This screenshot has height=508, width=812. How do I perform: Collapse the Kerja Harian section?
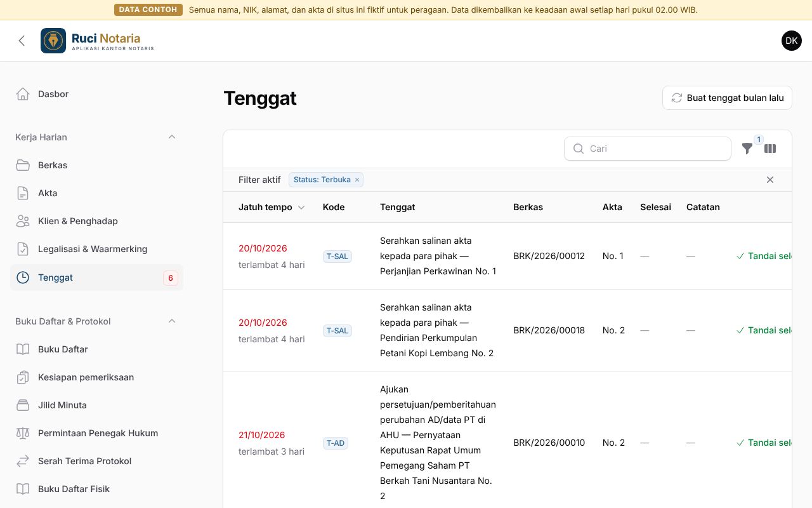172,137
